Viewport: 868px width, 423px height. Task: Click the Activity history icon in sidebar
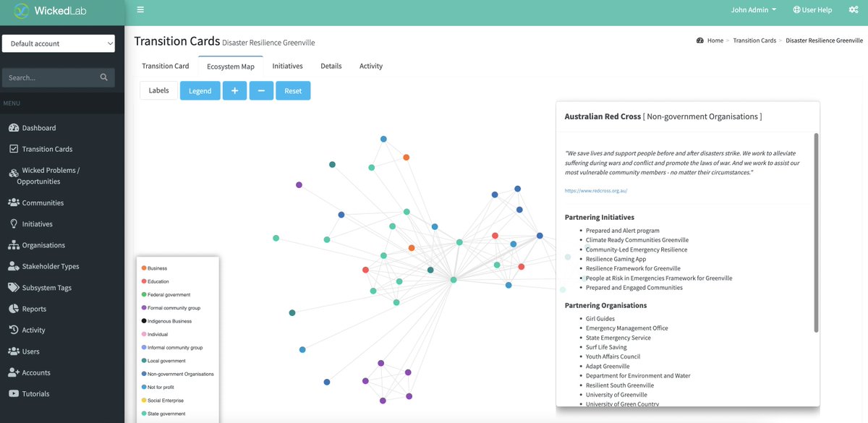(x=14, y=330)
